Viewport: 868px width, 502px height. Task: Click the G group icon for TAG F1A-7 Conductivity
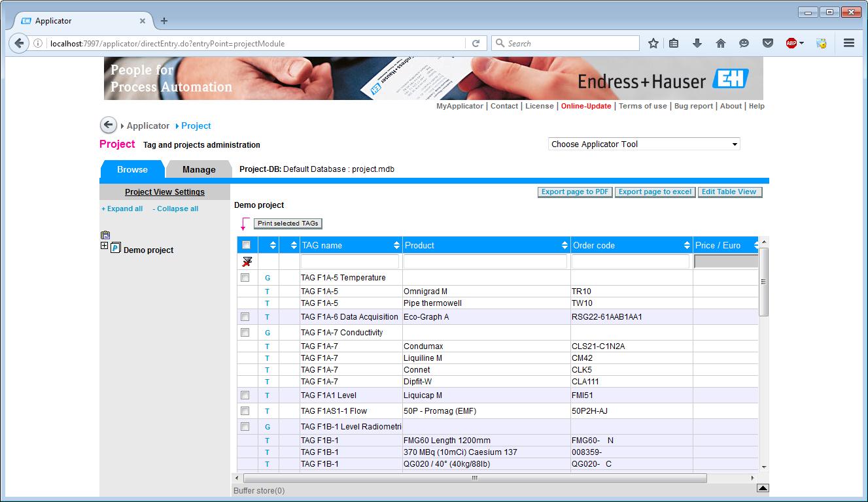click(268, 333)
